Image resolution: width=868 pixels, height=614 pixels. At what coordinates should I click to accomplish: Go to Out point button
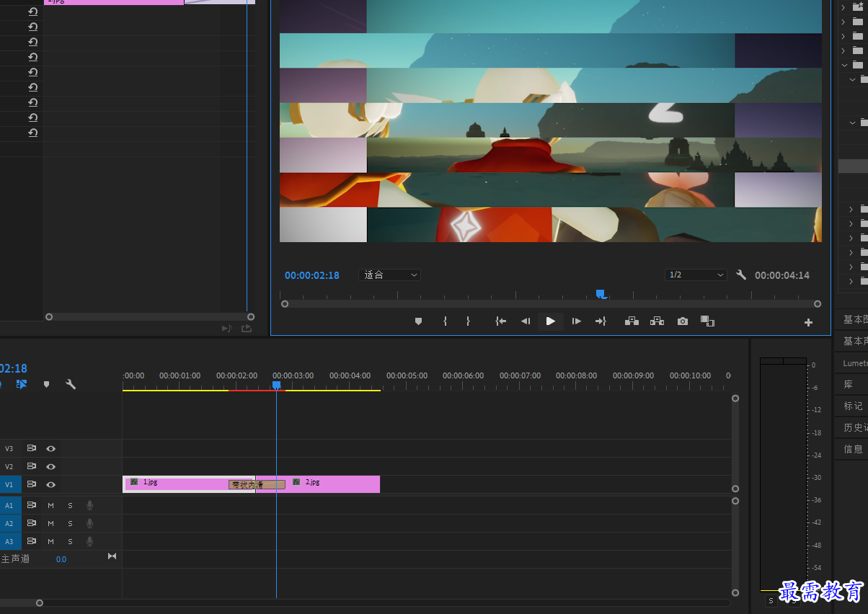pyautogui.click(x=601, y=321)
